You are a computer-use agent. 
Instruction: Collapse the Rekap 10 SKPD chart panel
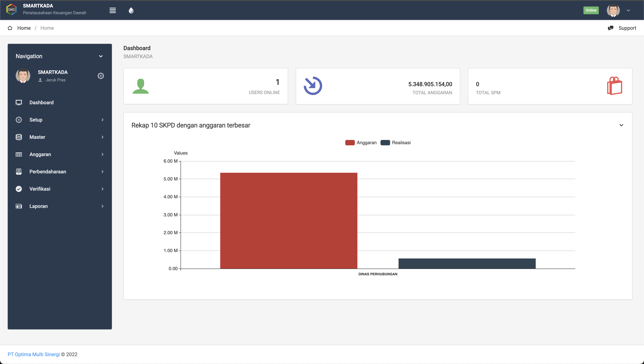pos(621,125)
